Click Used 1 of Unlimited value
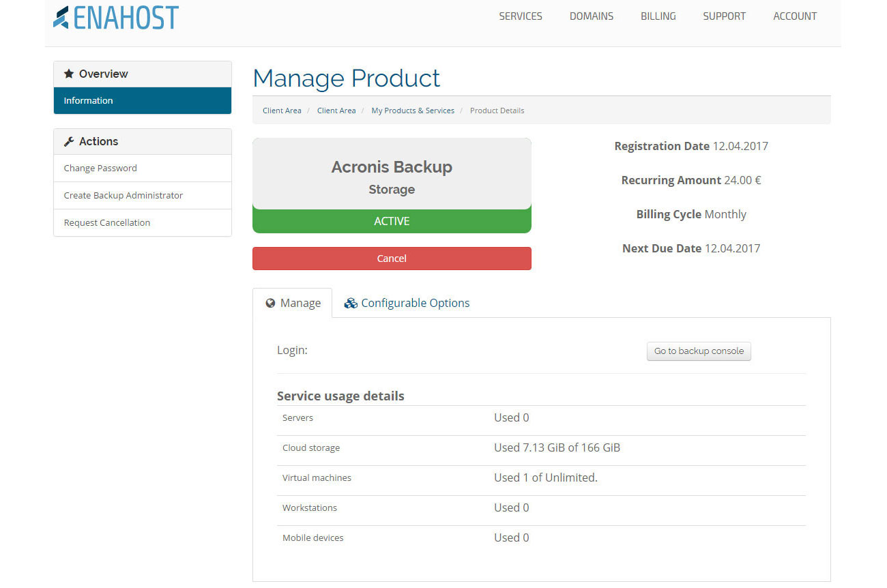Image resolution: width=887 pixels, height=588 pixels. [546, 477]
